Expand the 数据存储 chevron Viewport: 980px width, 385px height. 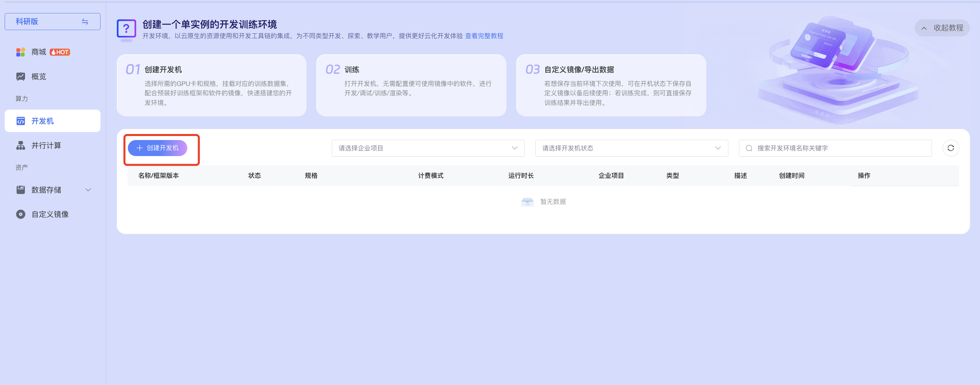[88, 189]
